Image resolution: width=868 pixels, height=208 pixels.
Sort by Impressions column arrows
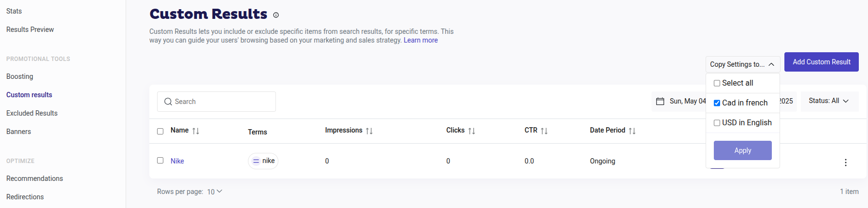click(369, 131)
